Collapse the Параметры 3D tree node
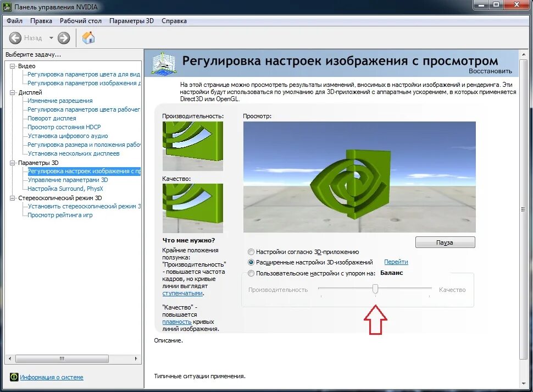This screenshot has height=392, width=533. [13, 163]
